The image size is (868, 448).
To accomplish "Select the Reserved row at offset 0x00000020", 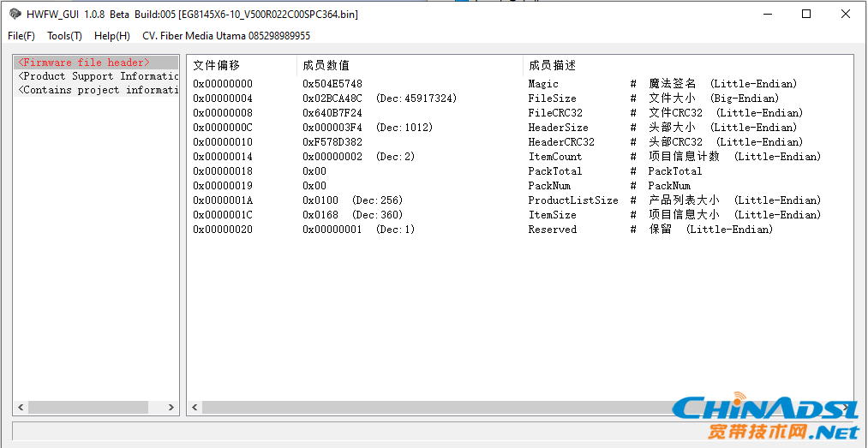I will [223, 230].
